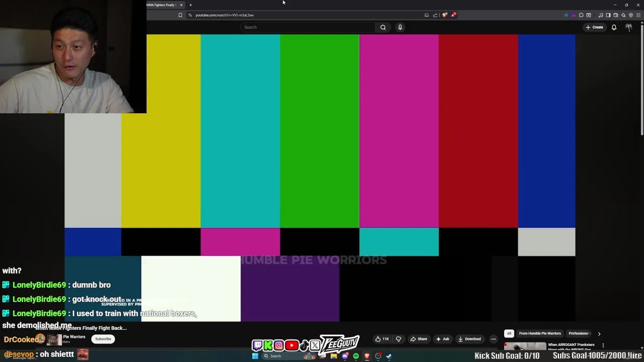Click the color bars video player
The image size is (644, 362).
tap(320, 178)
